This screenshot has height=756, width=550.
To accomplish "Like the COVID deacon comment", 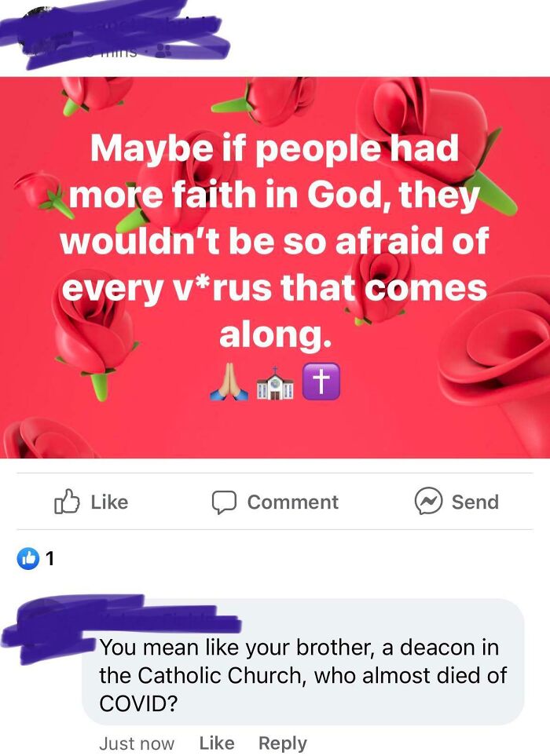I will click(x=217, y=743).
